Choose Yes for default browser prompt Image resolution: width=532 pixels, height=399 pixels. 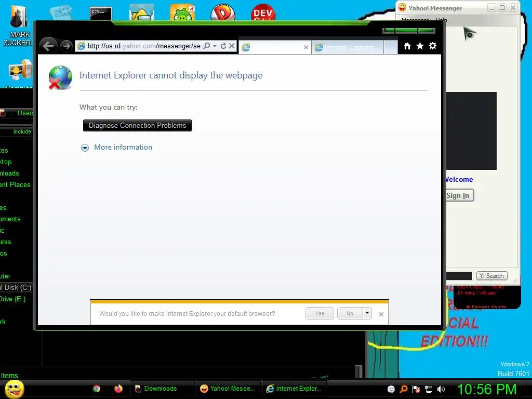[320, 313]
